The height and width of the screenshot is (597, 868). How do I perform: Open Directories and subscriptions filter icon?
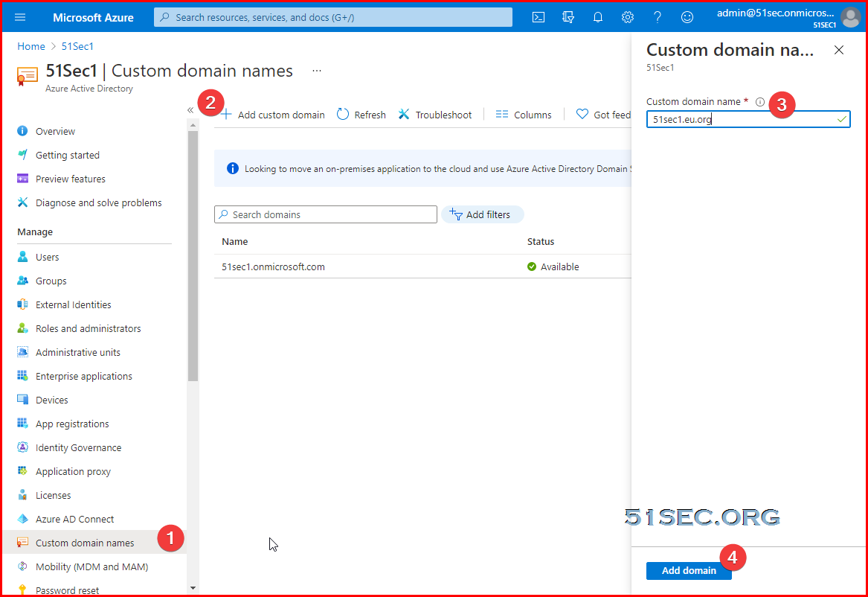tap(568, 17)
